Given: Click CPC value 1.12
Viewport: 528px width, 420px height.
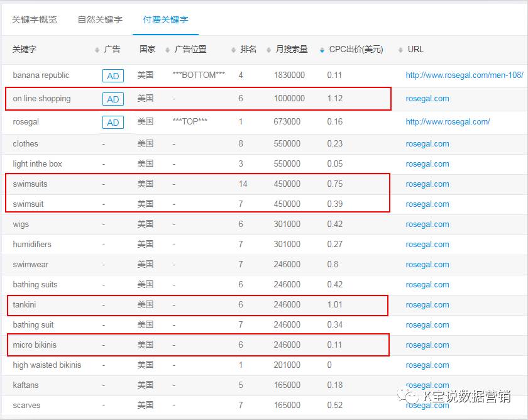Looking at the screenshot, I should [334, 99].
